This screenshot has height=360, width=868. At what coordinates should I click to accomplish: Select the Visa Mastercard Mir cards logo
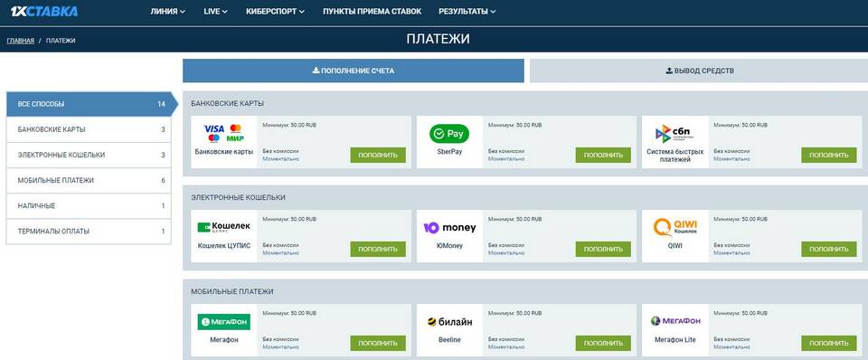pyautogui.click(x=224, y=133)
